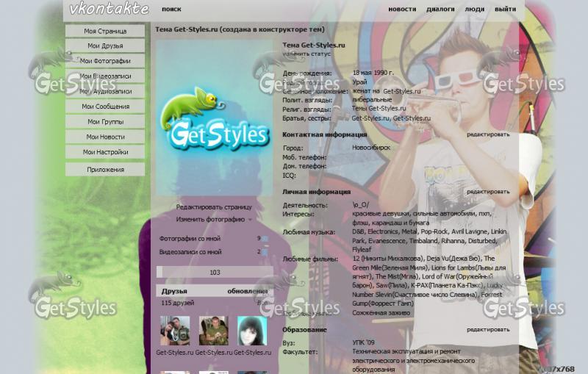Click icon beside Видеозаписи со мной count
Screen dimensions: 588x374
[265, 252]
